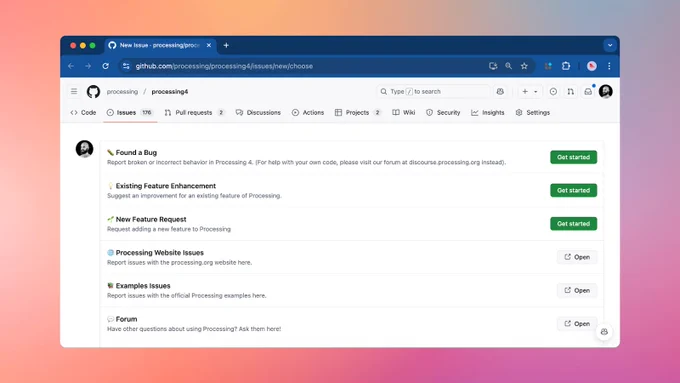Viewport: 680px width, 383px height.
Task: Switch to the Wiki tab
Action: [404, 112]
